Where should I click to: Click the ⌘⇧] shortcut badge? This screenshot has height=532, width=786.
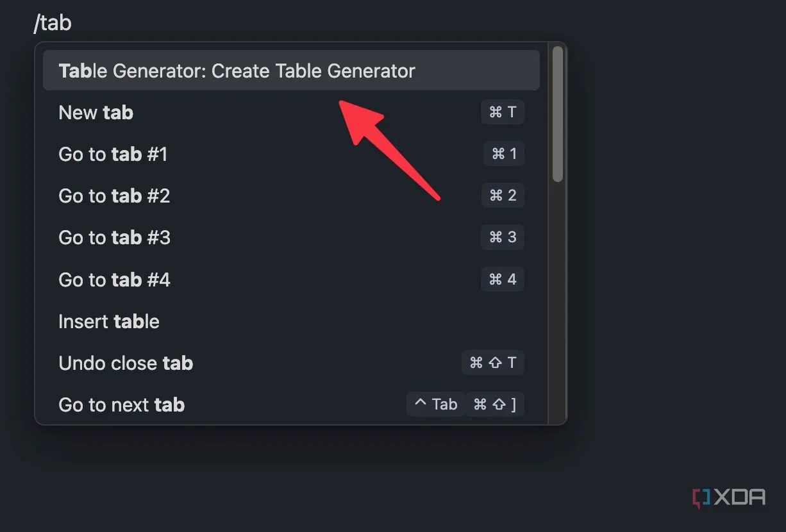tap(495, 404)
